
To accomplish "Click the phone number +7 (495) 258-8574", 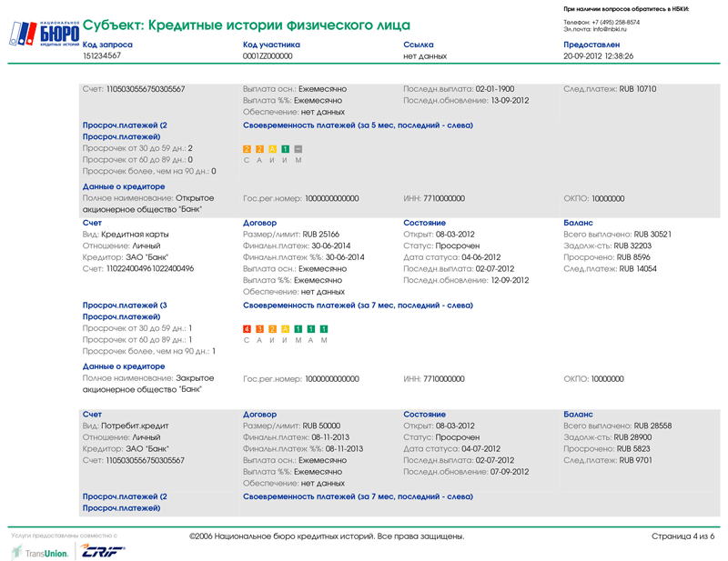I will (616, 22).
